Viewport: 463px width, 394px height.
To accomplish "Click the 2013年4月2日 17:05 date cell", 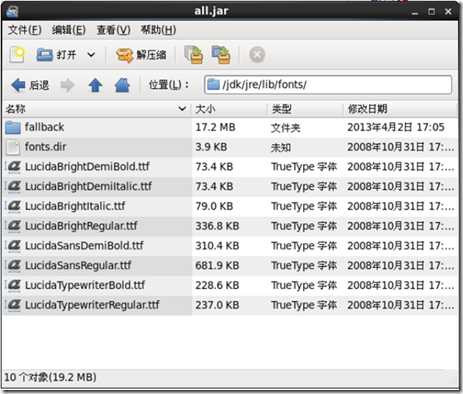I will tap(396, 127).
